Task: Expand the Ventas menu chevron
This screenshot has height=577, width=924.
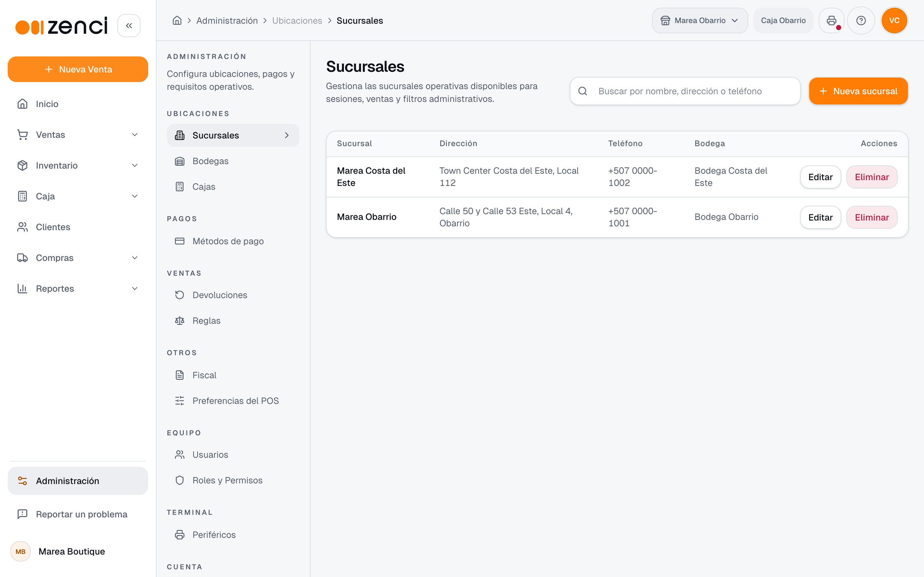Action: click(x=135, y=135)
